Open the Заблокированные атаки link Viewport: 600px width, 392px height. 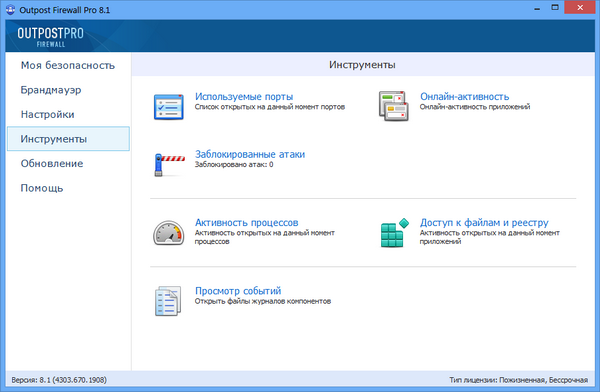point(250,154)
